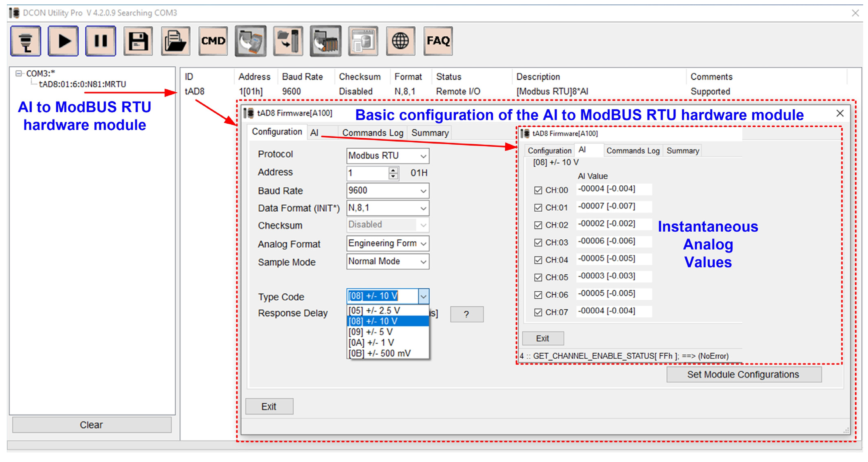This screenshot has width=868, height=462.
Task: Click the Pause search toolbar button
Action: 101,41
